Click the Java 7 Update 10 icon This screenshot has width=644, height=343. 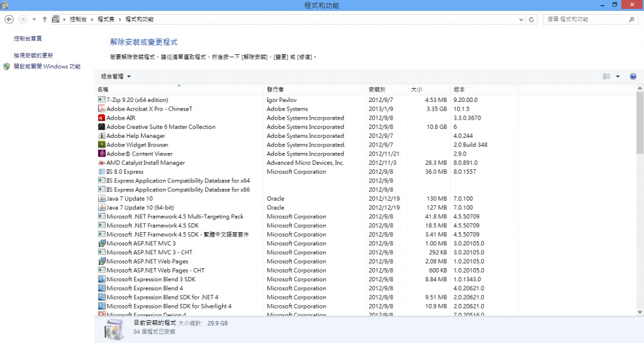point(102,198)
